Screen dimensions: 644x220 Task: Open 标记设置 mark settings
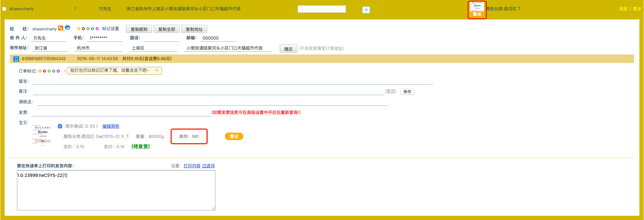111,29
